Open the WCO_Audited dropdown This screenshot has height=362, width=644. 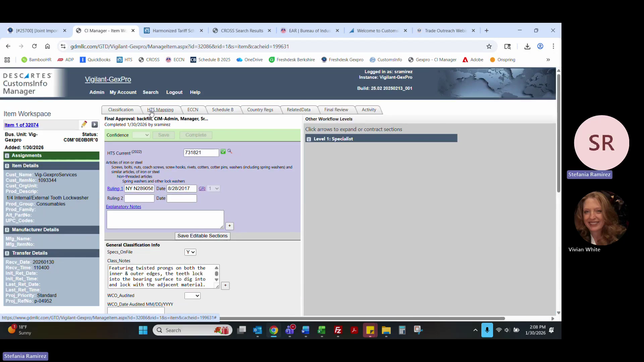192,296
